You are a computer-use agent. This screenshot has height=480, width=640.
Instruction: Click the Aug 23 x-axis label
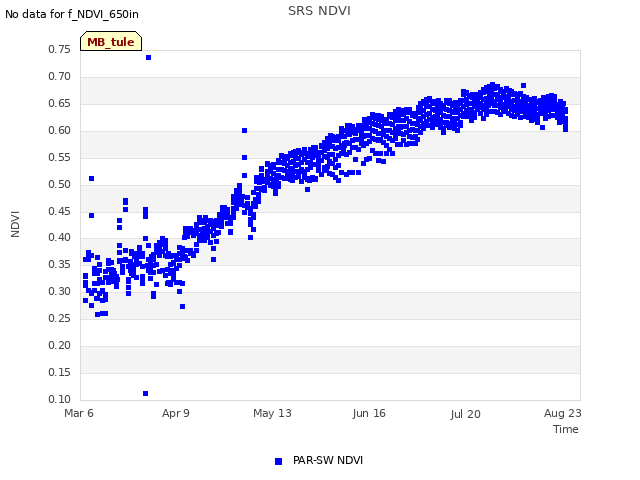point(562,413)
